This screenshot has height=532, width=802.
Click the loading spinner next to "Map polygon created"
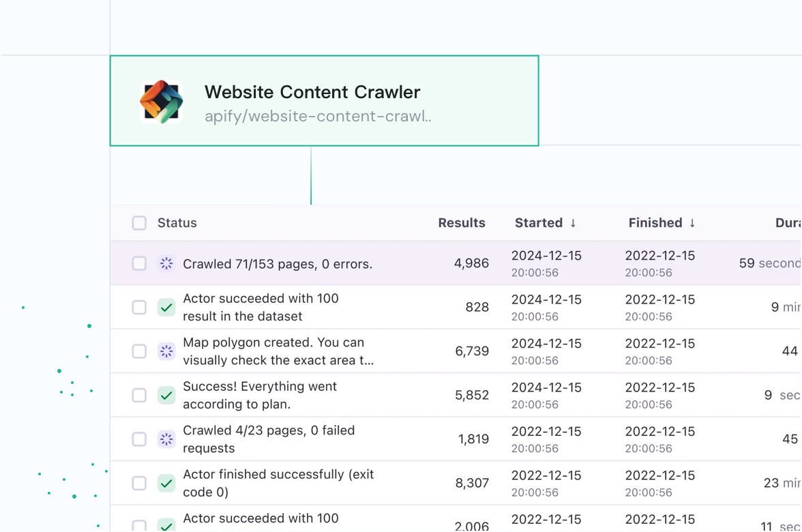166,351
